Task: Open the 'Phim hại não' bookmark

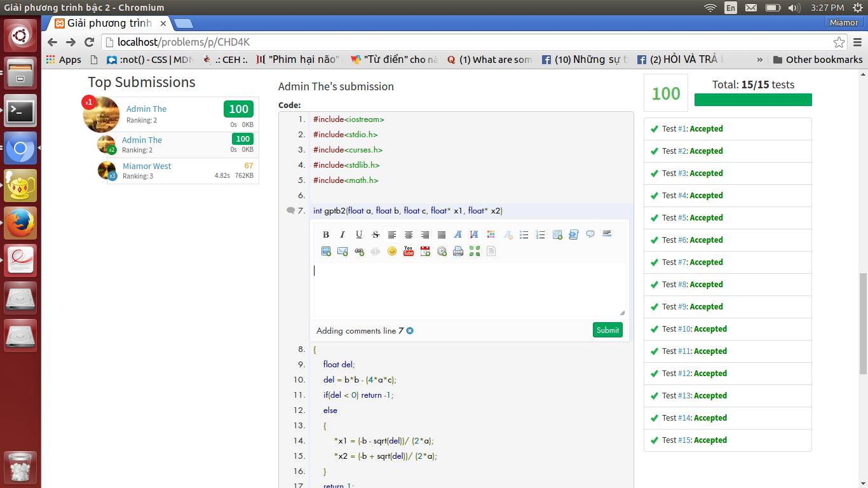Action: 297,60
